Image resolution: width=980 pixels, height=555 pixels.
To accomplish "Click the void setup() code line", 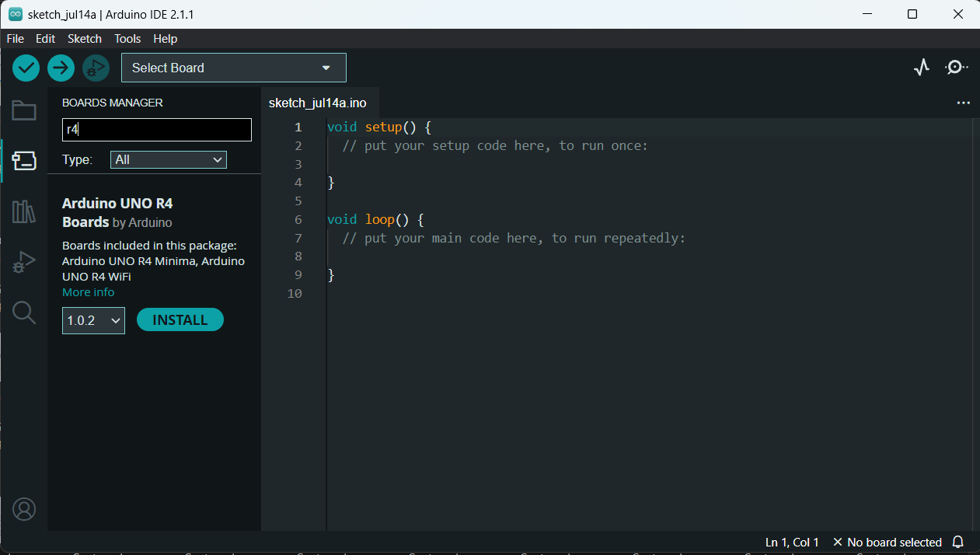I will coord(378,127).
